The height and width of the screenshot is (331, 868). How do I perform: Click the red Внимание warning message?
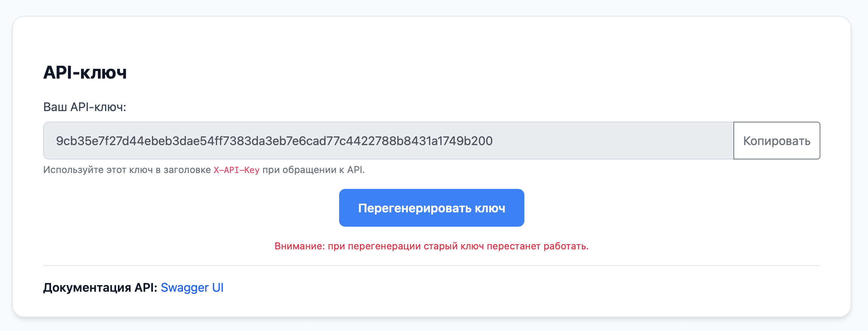[431, 246]
